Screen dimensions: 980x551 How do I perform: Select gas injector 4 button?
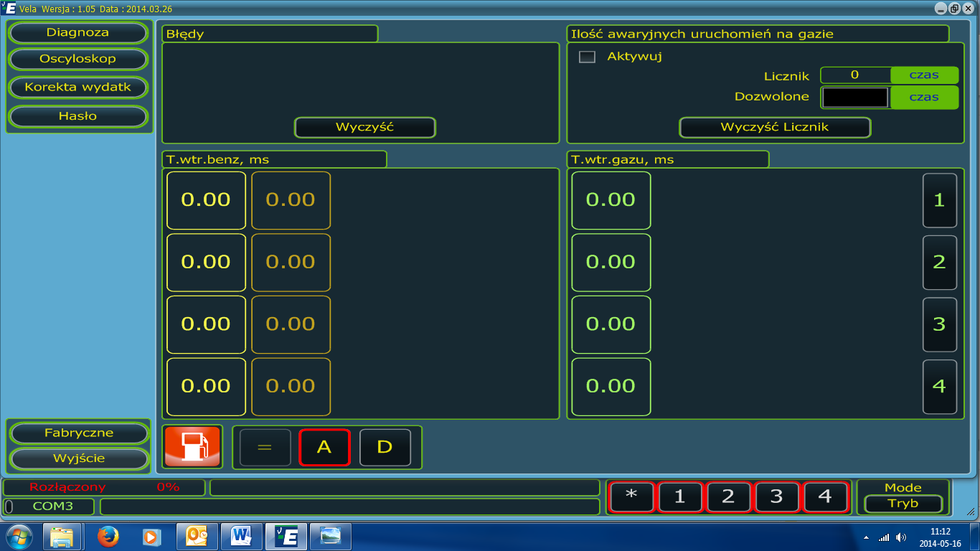[939, 386]
